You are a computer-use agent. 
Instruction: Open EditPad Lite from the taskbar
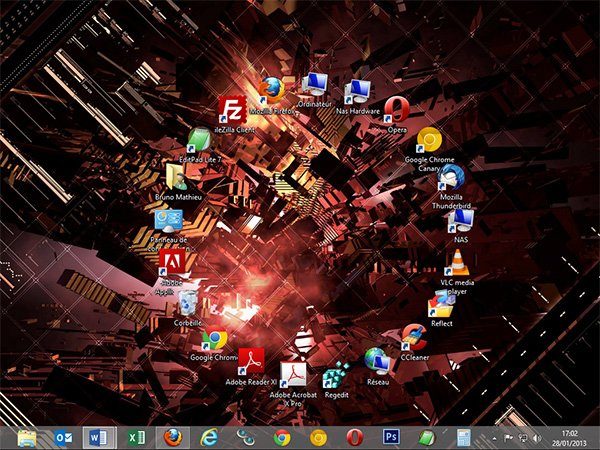point(427,437)
